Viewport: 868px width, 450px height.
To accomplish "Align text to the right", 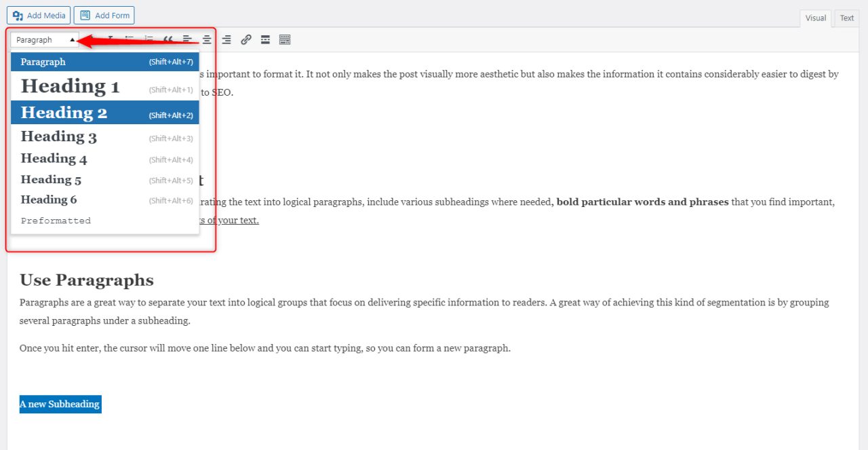I will (226, 39).
